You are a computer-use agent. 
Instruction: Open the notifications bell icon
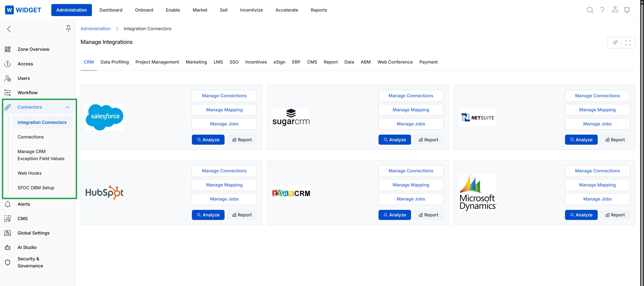tap(627, 10)
